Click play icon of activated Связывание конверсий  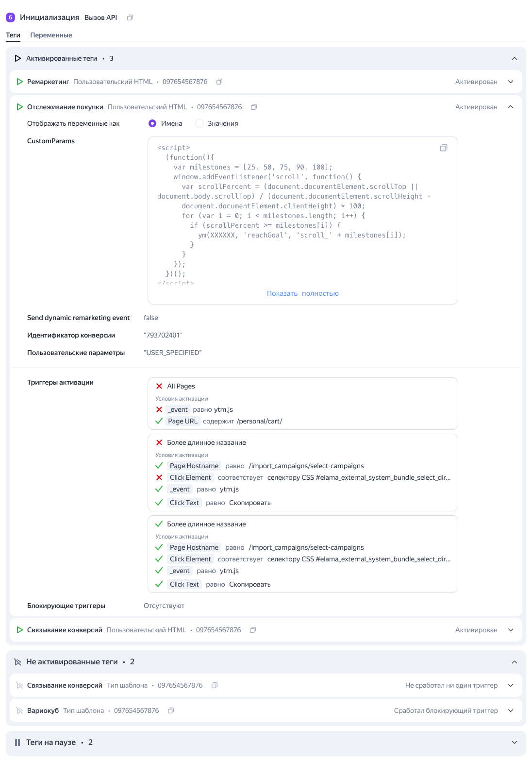[x=20, y=630]
